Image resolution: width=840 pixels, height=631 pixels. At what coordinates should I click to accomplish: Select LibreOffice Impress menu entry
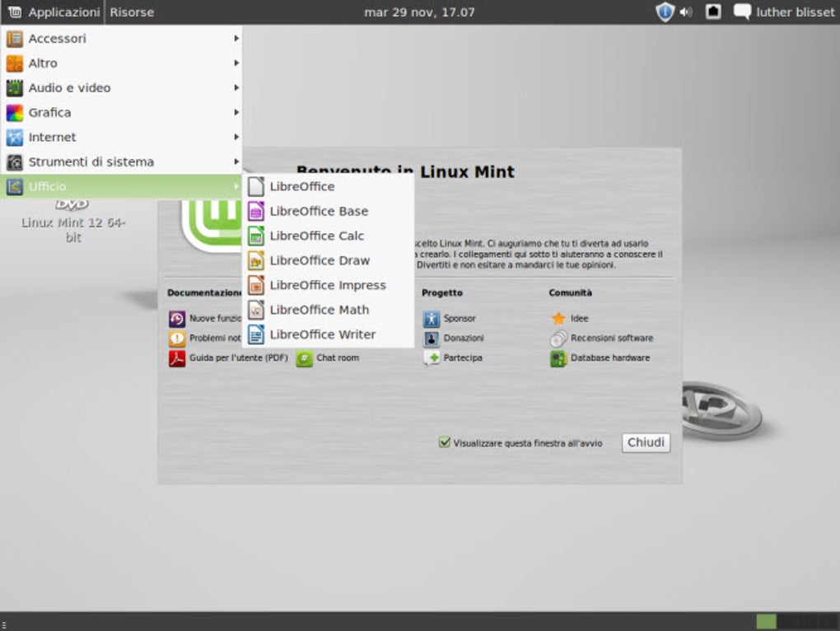[x=329, y=285]
